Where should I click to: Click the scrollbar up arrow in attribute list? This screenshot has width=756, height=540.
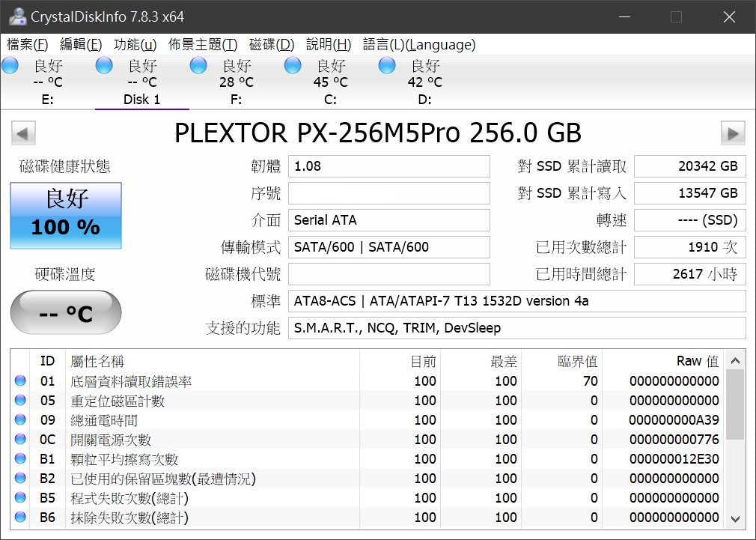coord(735,360)
